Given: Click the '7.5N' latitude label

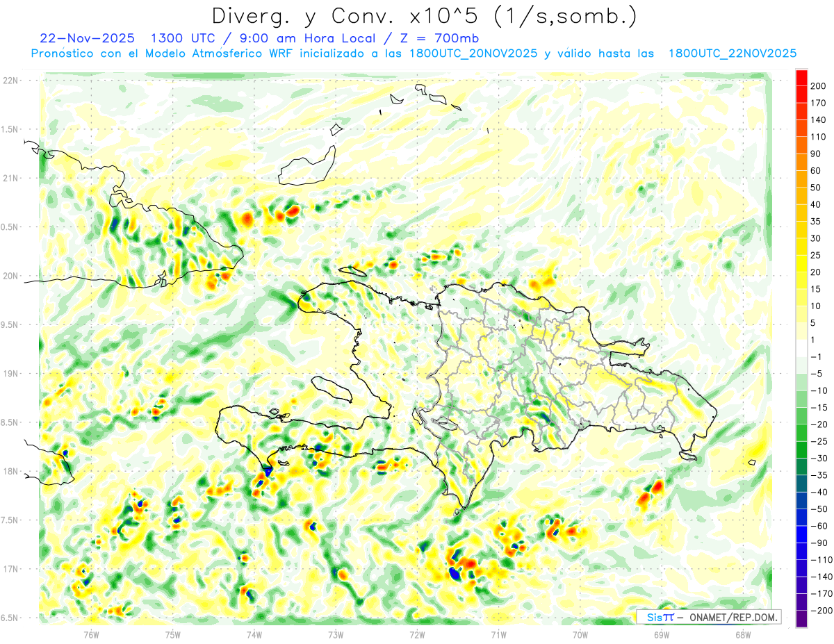Looking at the screenshot, I should 10,520.
